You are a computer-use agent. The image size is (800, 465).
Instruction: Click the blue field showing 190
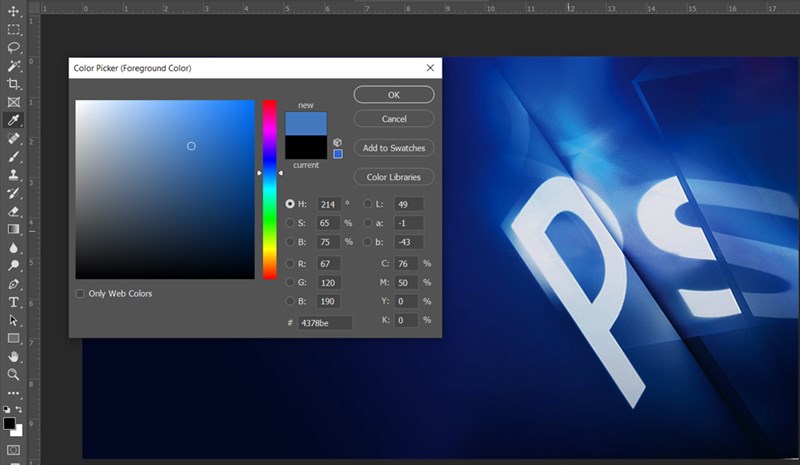tap(329, 301)
